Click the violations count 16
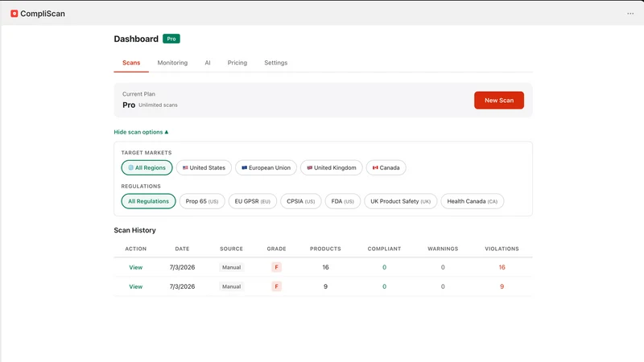 [x=502, y=267]
